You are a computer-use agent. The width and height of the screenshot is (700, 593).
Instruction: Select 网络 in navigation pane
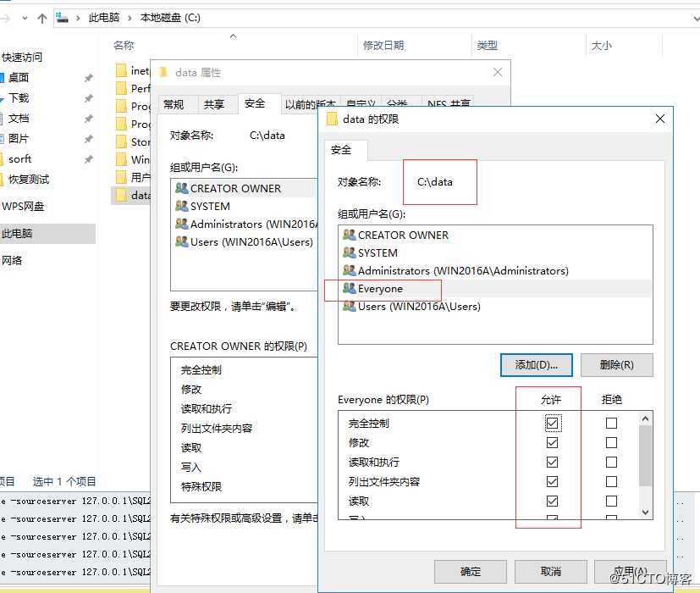tap(12, 261)
